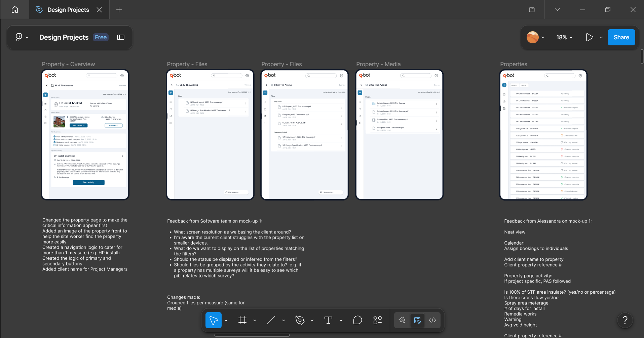Click the Free plan badge
644x338 pixels.
(x=101, y=37)
